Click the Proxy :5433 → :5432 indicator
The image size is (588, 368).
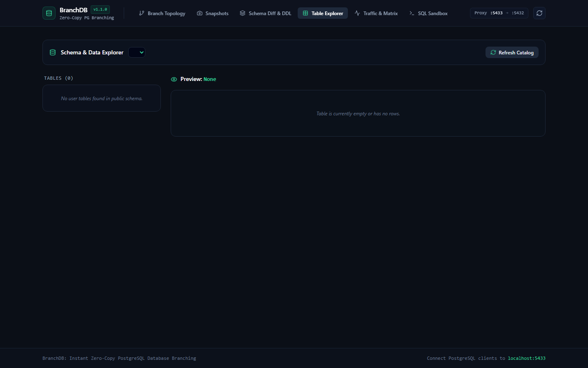point(499,13)
